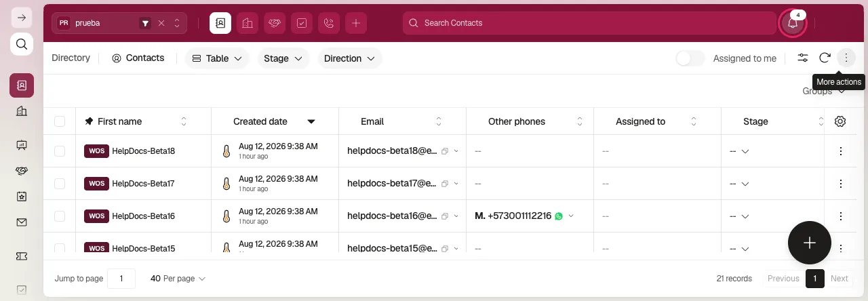Screen dimensions: 868x301
Task: Open the Stage dropdown for HelpDocs-Beta18
Action: coord(739,151)
